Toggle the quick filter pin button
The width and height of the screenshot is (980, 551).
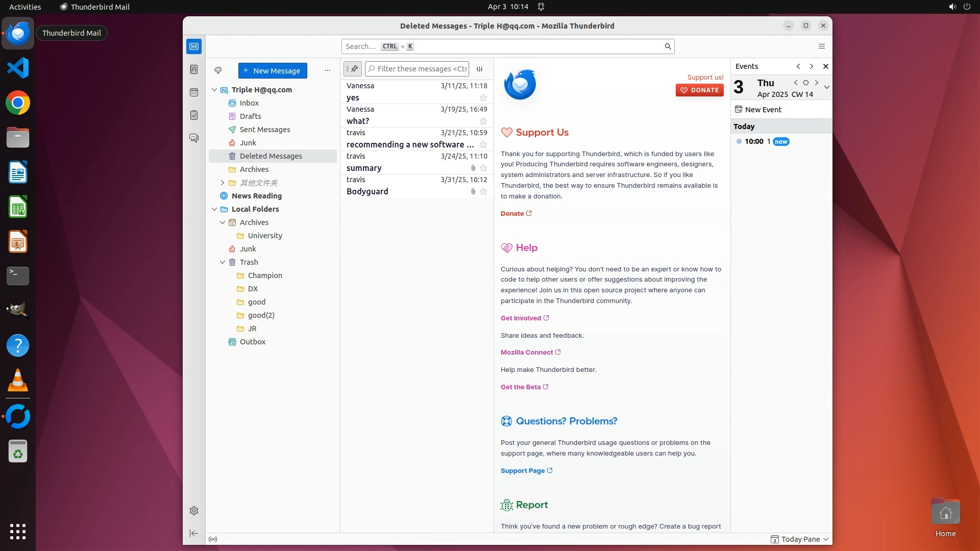(353, 69)
